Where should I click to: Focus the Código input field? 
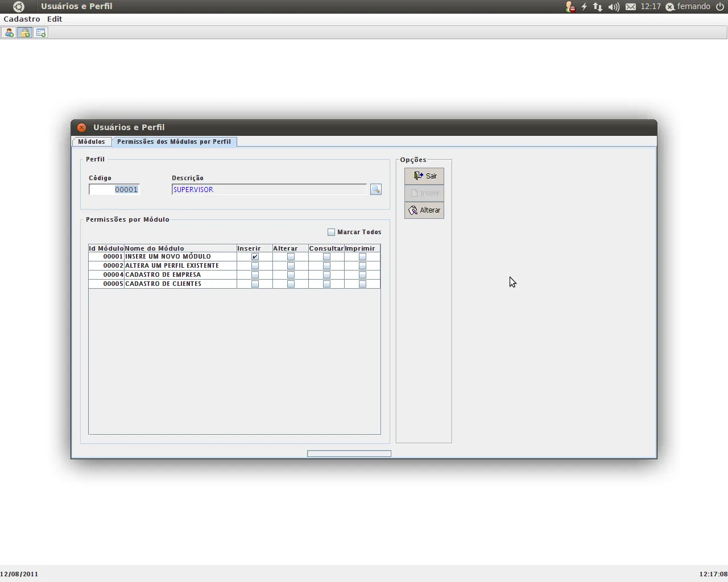[x=114, y=189]
